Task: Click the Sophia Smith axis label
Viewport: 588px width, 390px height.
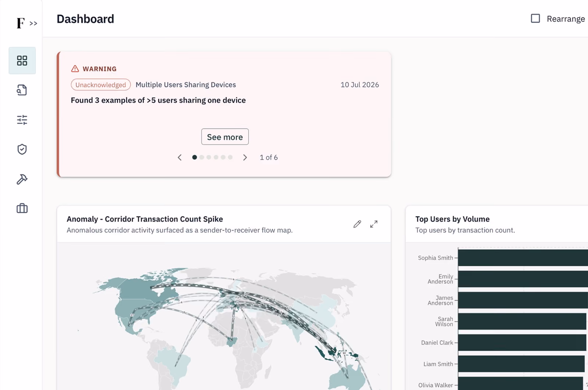Action: (435, 258)
